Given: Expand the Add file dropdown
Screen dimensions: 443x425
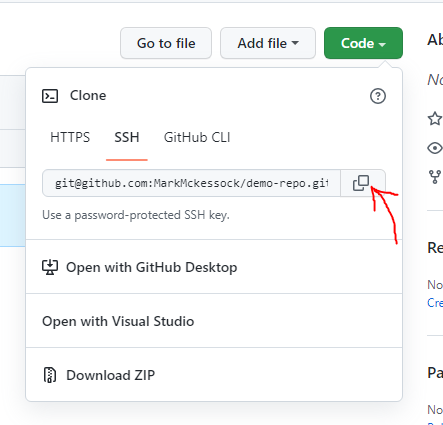Looking at the screenshot, I should click(268, 43).
